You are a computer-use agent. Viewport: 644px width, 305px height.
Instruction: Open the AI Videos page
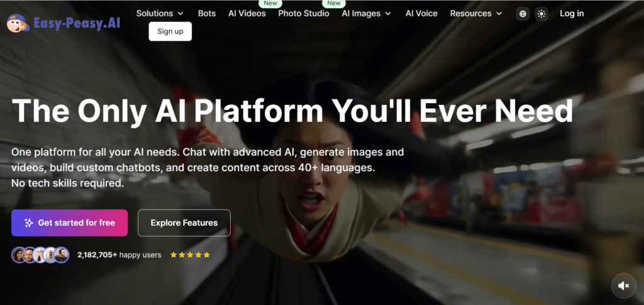247,13
